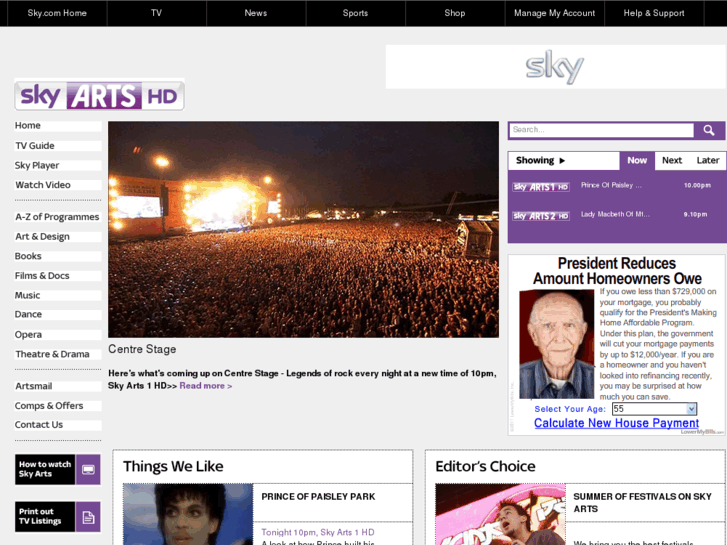
Task: Open the News menu item
Action: 256,13
